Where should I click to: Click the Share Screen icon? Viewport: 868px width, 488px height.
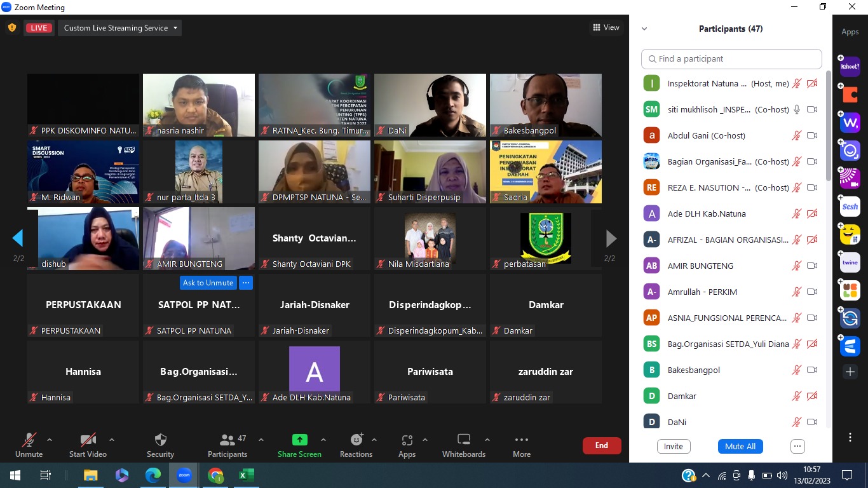299,440
